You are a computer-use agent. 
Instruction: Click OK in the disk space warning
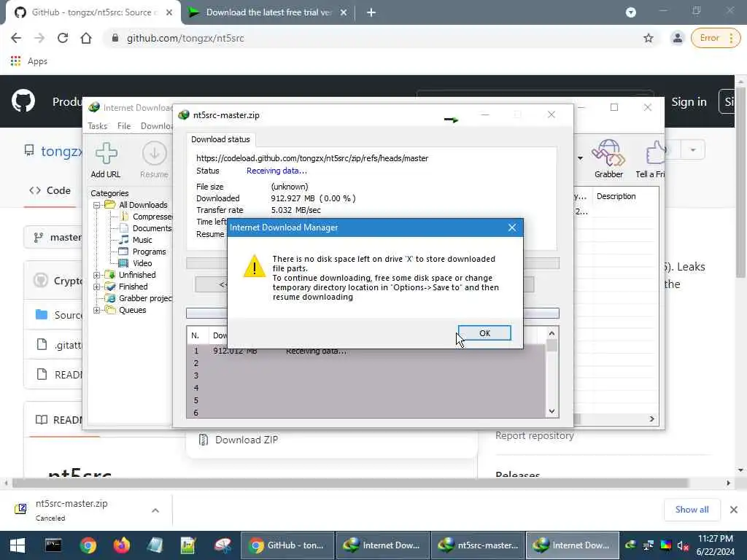[484, 332]
